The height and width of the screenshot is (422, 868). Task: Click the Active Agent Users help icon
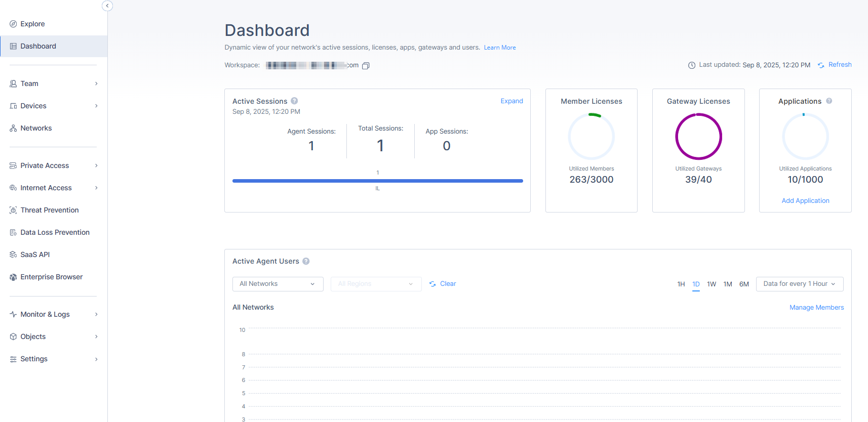[x=306, y=261]
